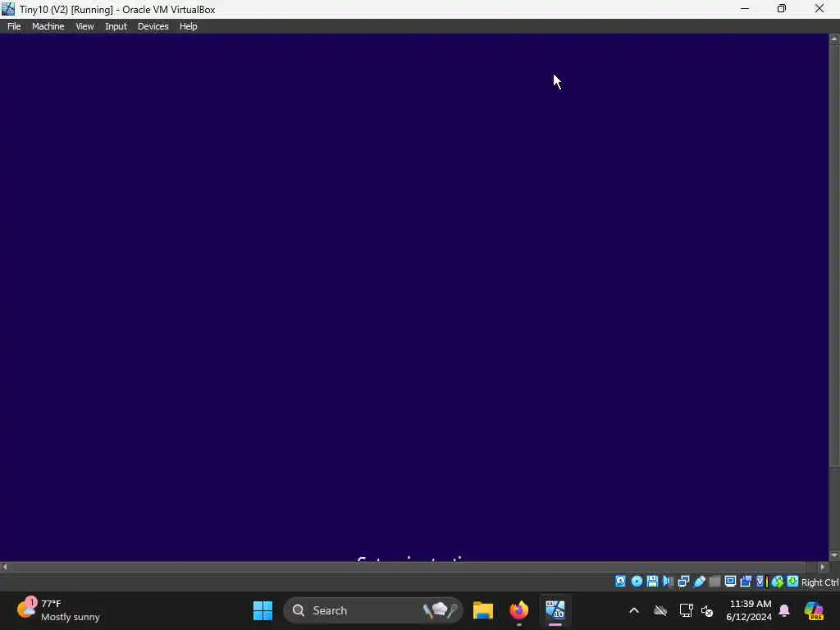
Task: Click scroll up arrow of vertical scrollbar
Action: click(x=834, y=39)
